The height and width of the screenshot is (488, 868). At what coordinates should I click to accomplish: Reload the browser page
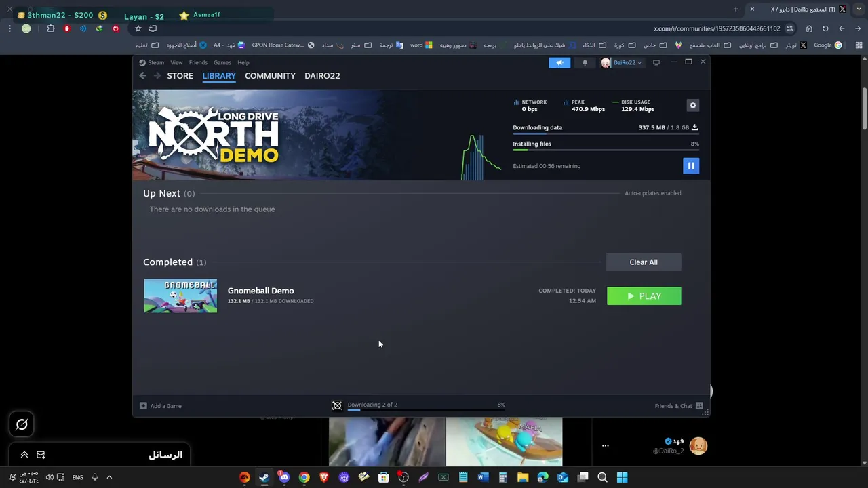tap(825, 28)
